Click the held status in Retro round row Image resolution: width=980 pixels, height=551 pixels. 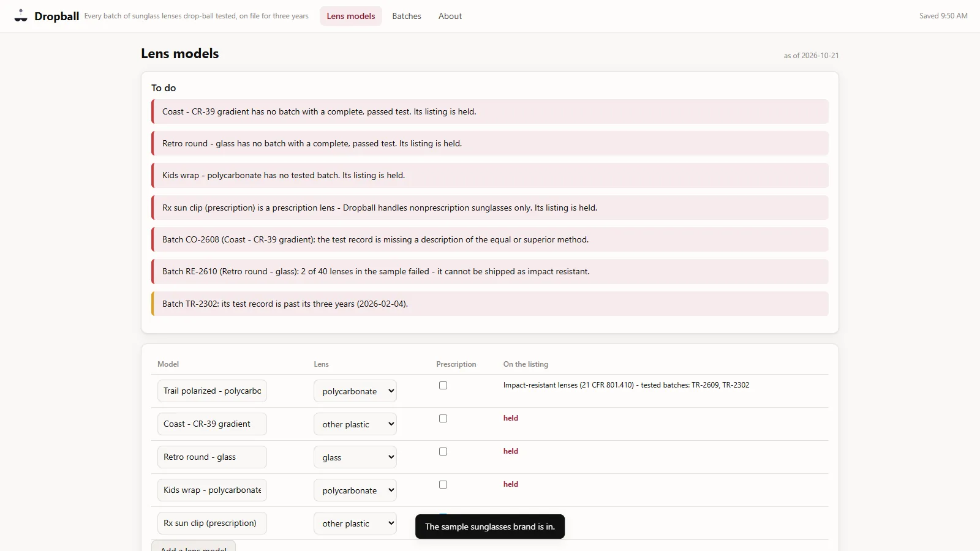pos(511,451)
